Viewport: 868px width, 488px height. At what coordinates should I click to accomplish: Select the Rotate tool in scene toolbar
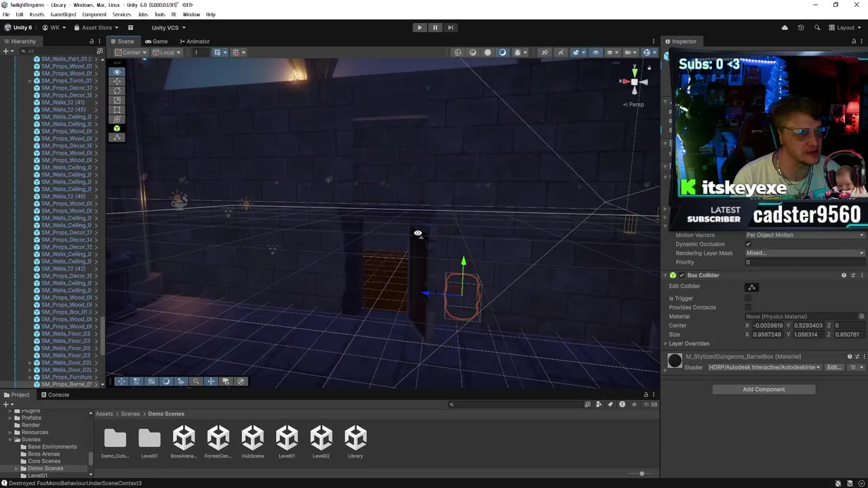(117, 91)
